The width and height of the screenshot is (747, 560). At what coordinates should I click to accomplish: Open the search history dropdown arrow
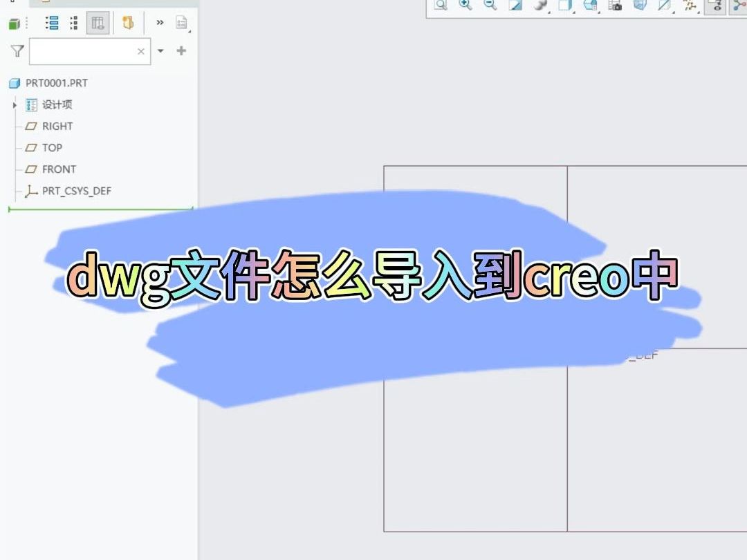tap(160, 50)
